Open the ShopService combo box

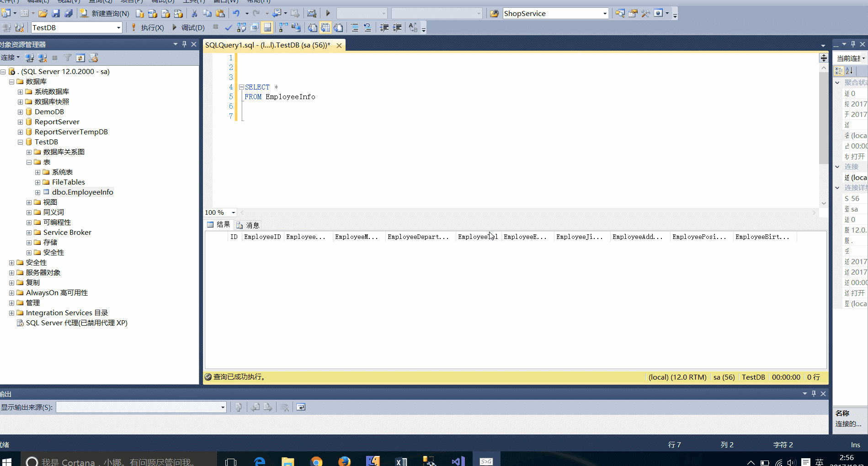605,13
